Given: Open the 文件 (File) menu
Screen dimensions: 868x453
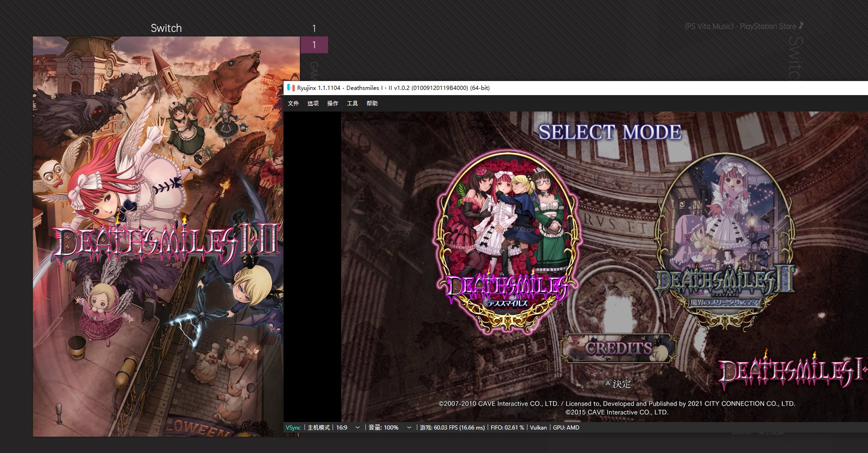Looking at the screenshot, I should (x=293, y=104).
